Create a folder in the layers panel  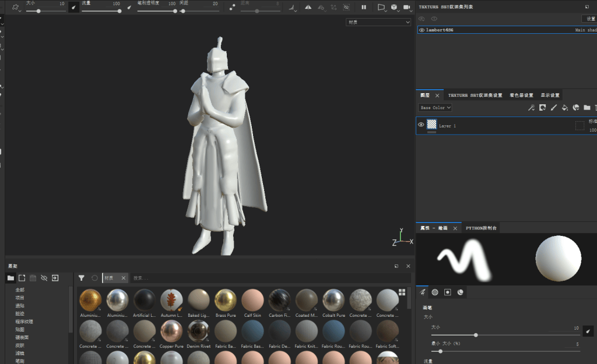point(587,108)
